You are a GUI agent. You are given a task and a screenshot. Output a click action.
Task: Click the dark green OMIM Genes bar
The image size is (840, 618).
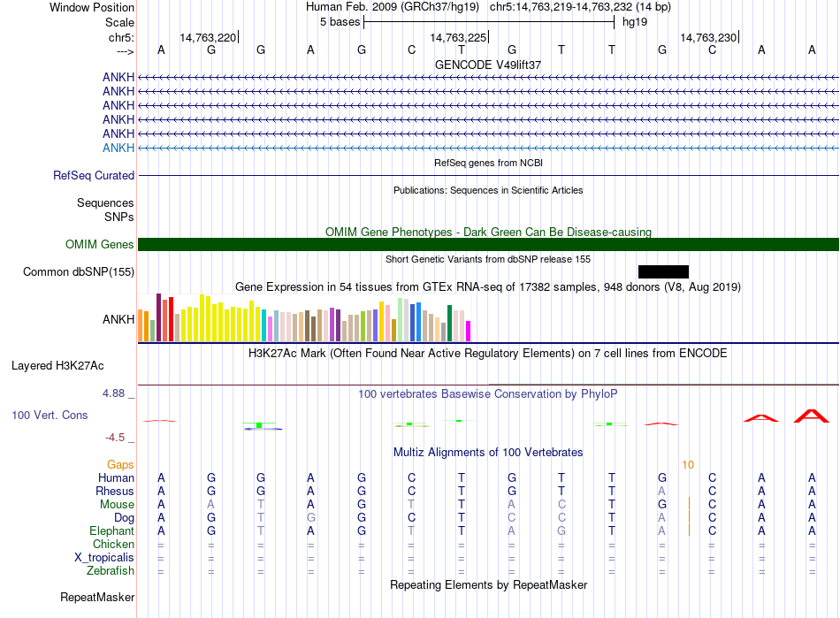488,244
